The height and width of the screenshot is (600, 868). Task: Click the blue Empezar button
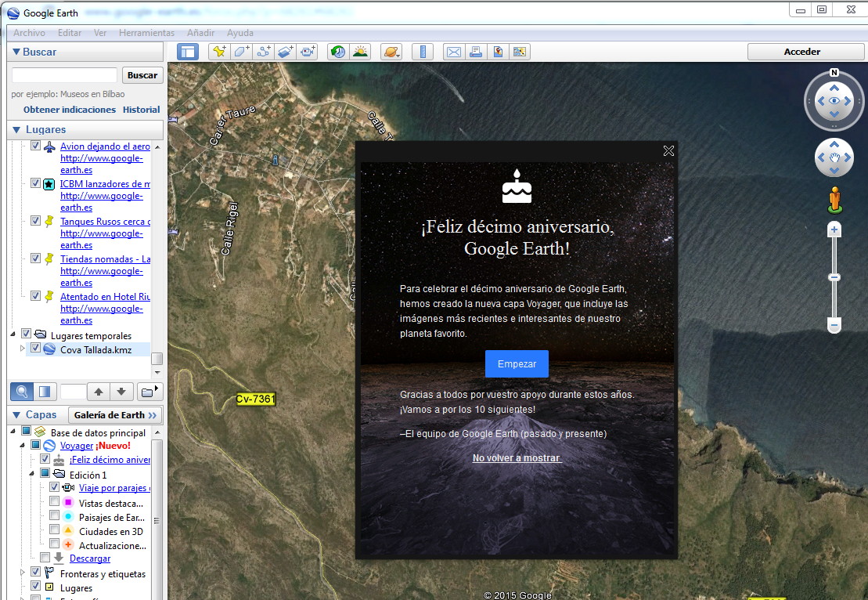pyautogui.click(x=517, y=364)
